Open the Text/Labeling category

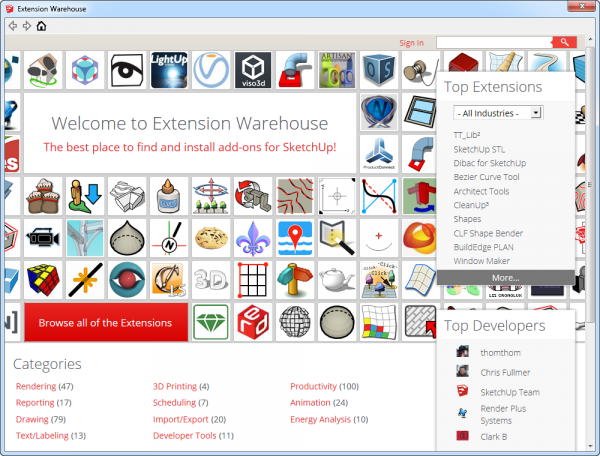point(42,435)
